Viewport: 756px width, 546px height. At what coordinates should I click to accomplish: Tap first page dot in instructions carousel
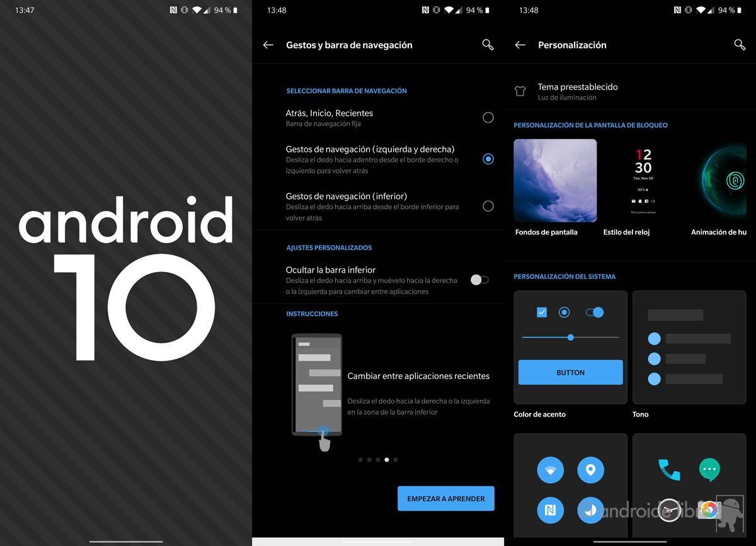pyautogui.click(x=360, y=460)
